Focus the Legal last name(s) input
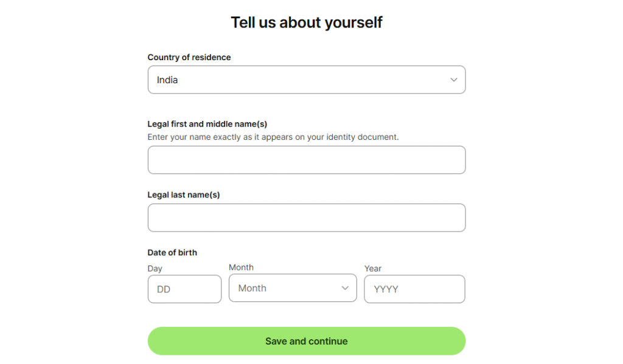This screenshot has width=623, height=364. (307, 218)
